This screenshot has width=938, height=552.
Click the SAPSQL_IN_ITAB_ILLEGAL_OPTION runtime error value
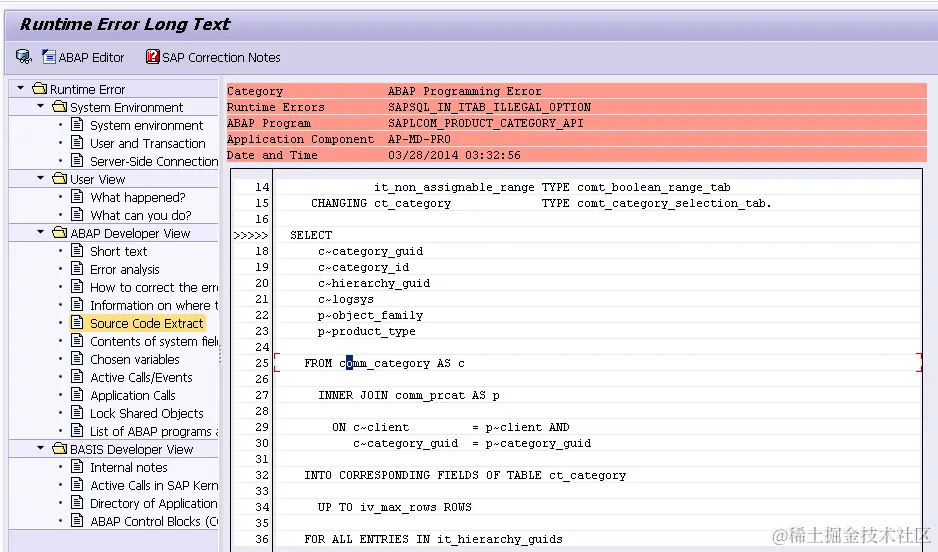pos(489,107)
